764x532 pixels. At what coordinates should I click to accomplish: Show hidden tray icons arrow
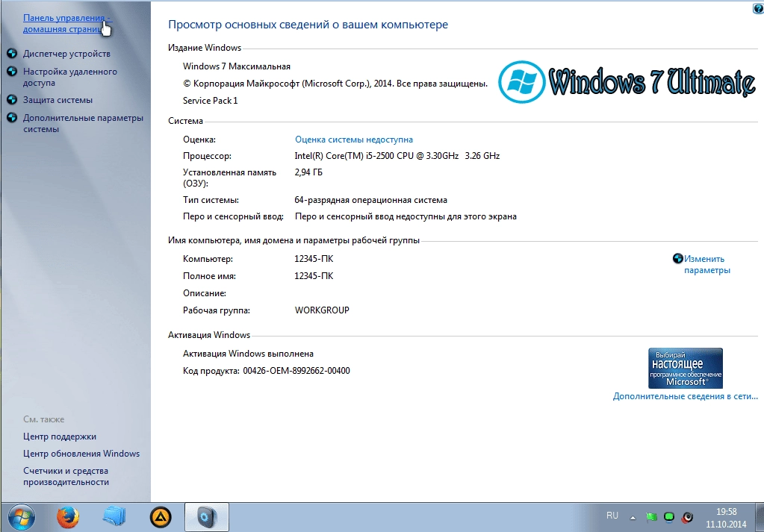pos(633,518)
